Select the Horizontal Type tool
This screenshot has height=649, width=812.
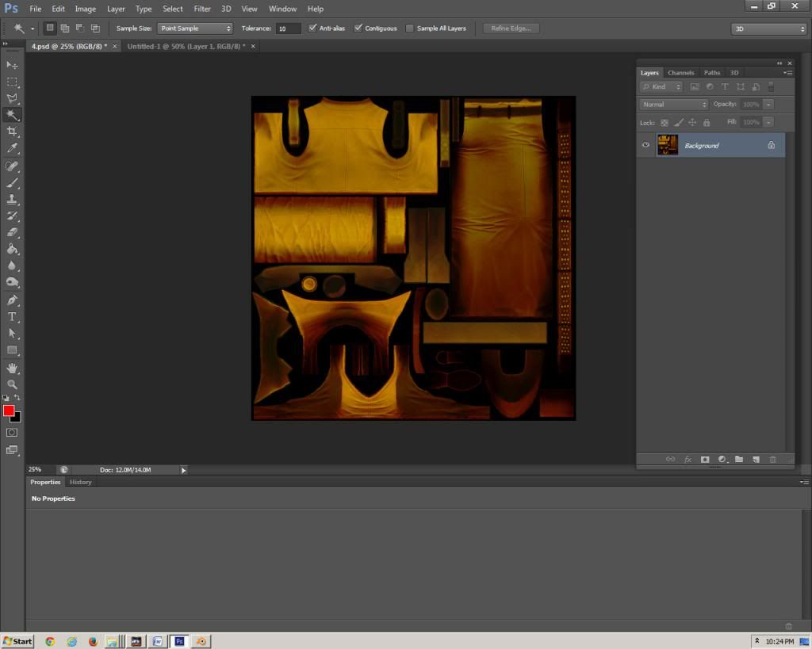click(12, 317)
